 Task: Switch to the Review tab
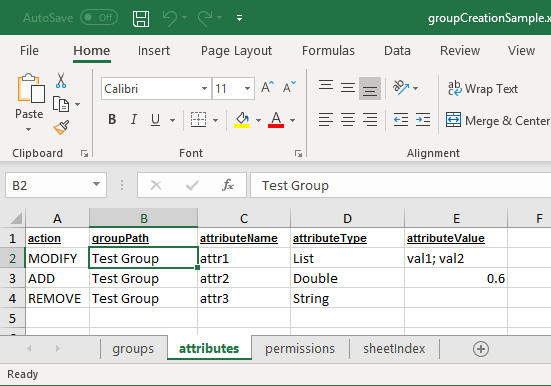pos(460,51)
